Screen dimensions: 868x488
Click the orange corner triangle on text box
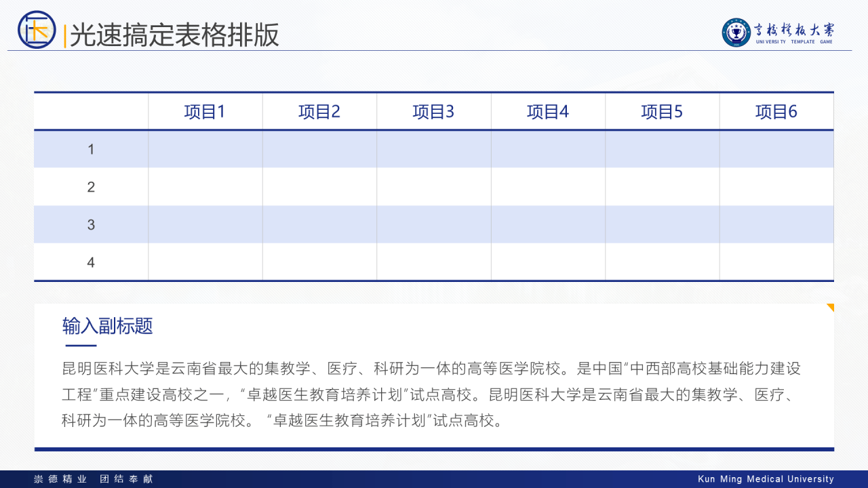(x=831, y=306)
